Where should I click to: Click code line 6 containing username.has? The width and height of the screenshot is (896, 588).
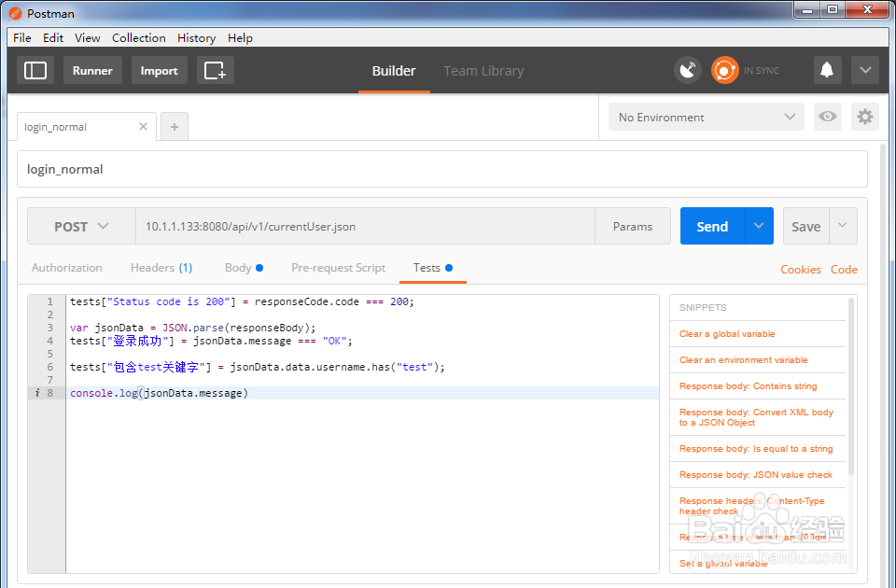pos(258,367)
